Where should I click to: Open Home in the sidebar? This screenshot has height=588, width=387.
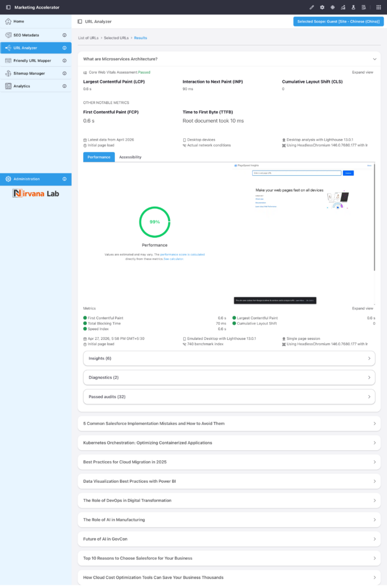click(x=36, y=21)
